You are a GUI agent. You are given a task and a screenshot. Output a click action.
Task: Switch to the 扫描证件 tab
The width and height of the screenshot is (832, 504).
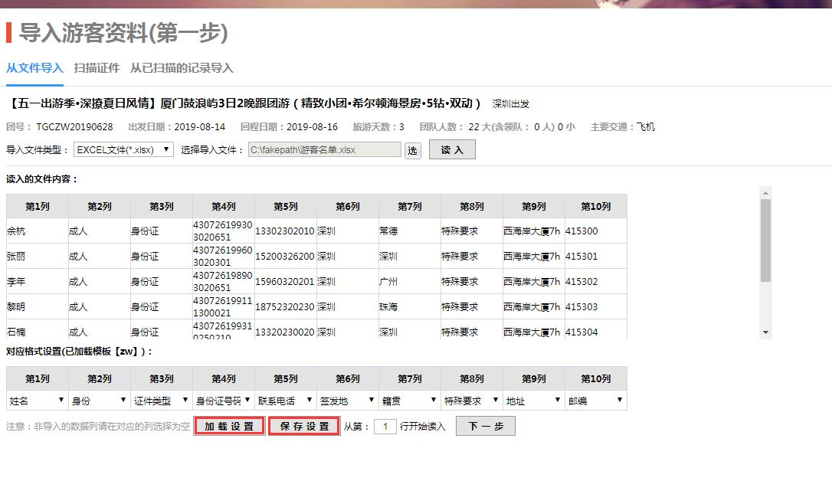[x=97, y=68]
